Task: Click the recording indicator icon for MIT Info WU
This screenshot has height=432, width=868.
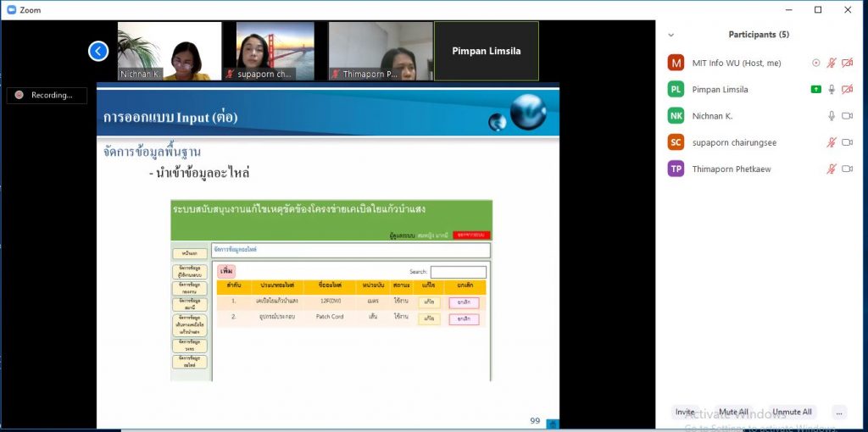Action: coord(815,63)
